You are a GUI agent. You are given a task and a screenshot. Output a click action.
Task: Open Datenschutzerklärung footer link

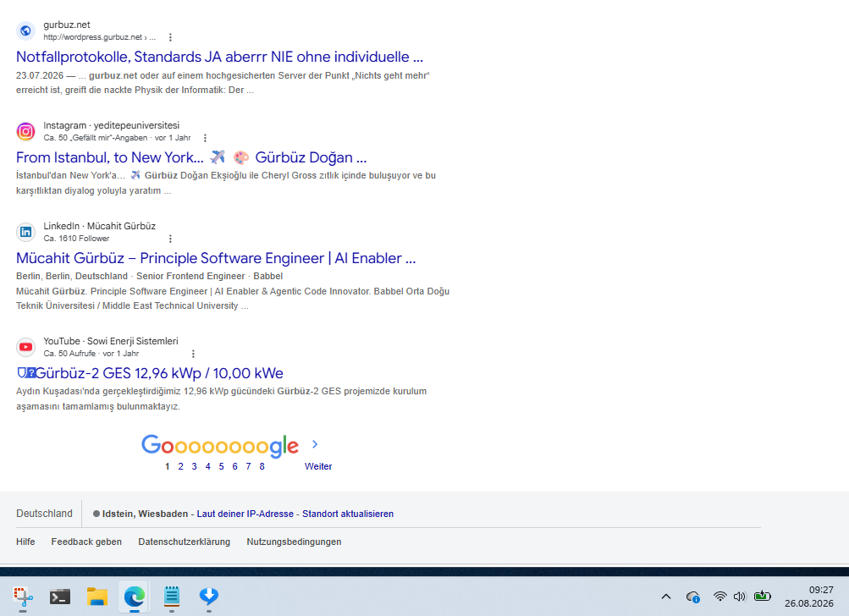[x=184, y=542]
